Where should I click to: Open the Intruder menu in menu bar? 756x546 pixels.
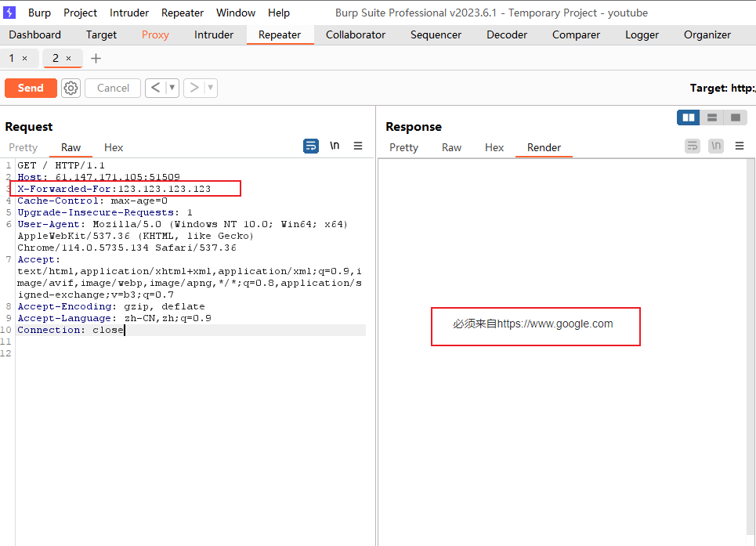[128, 12]
